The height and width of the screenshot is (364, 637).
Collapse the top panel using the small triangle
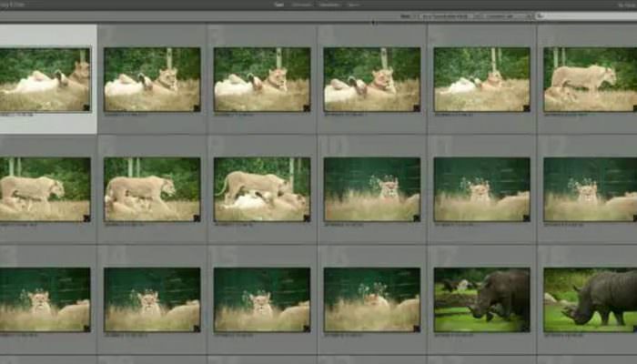click(372, 22)
